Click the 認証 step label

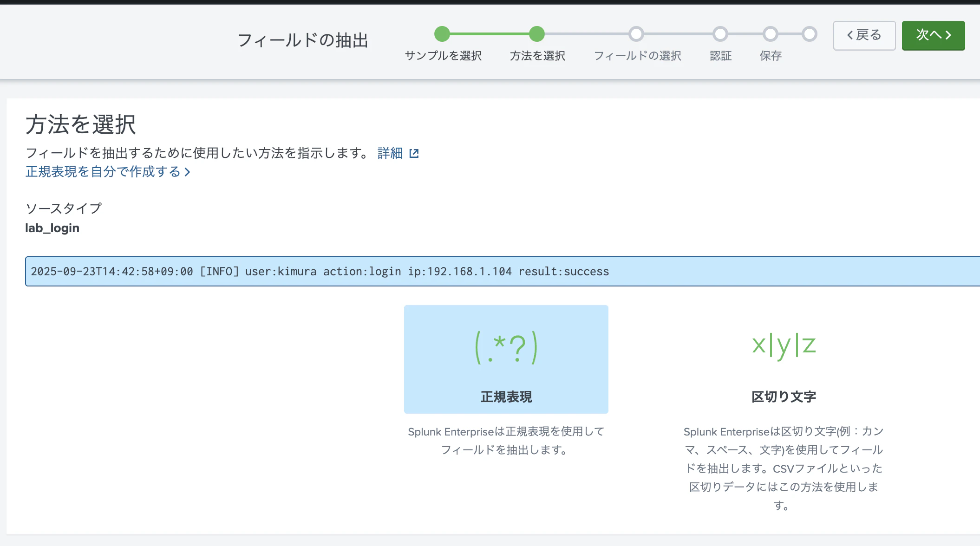tap(721, 56)
